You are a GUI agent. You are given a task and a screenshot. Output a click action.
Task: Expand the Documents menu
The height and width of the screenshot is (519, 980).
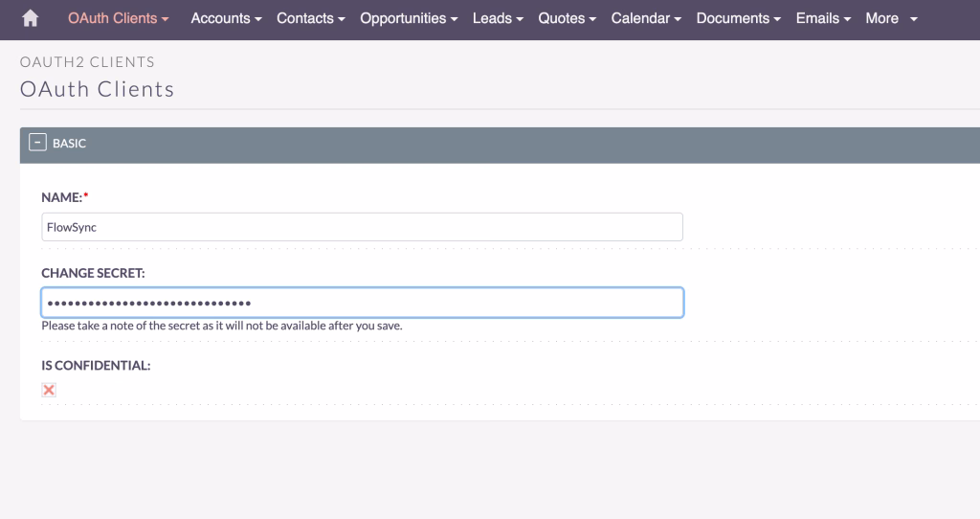coord(738,18)
